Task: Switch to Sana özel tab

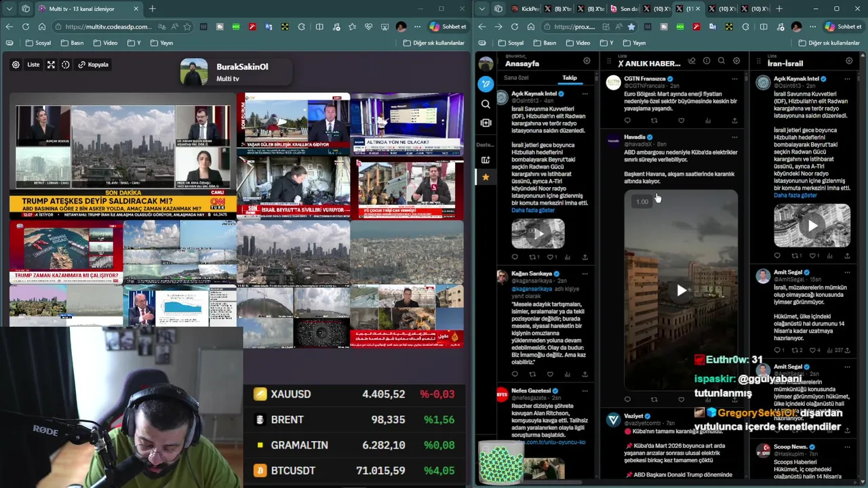Action: [x=516, y=78]
